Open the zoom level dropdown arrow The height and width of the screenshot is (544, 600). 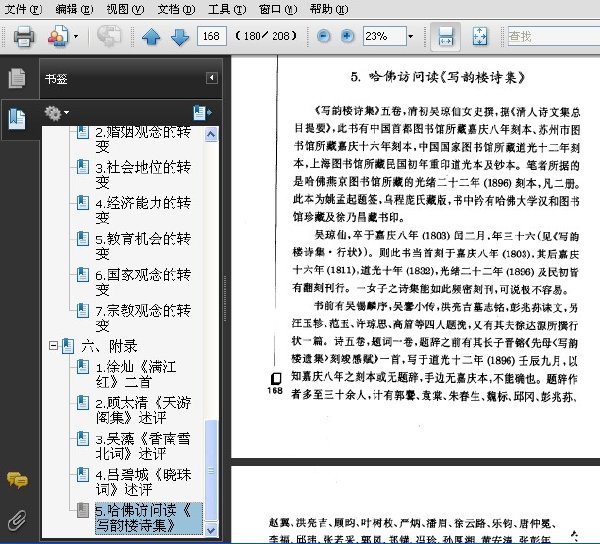tap(411, 36)
